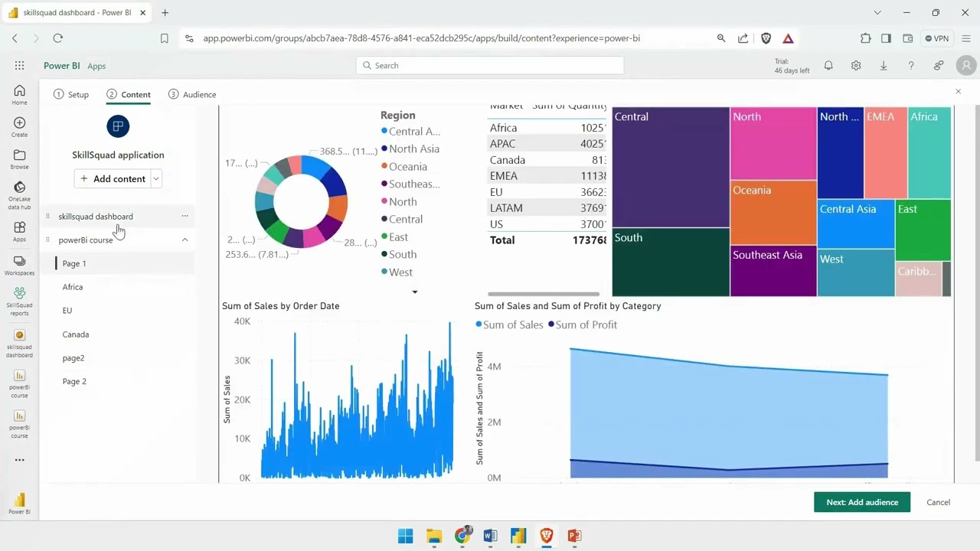Click Brave Shields icon in address bar
Image resolution: width=980 pixels, height=551 pixels.
(x=766, y=38)
